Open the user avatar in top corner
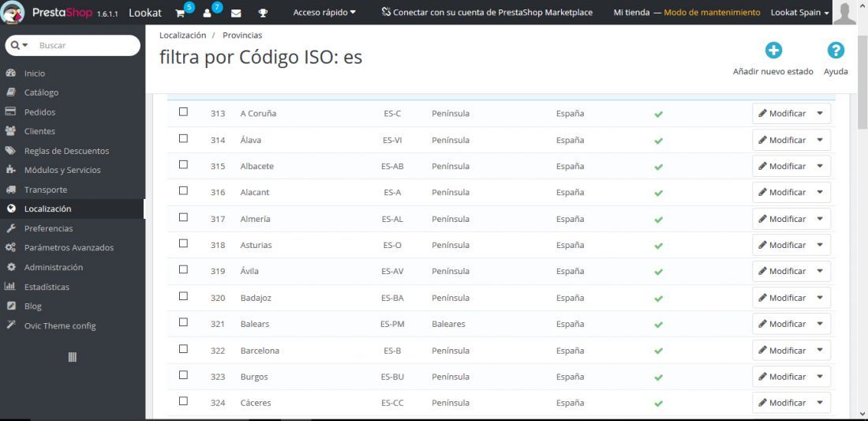The image size is (868, 421). 844,13
